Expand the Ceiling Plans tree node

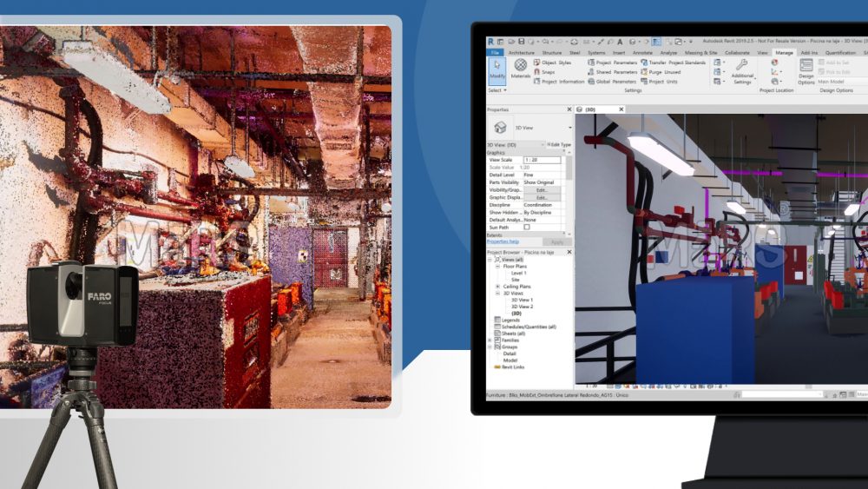click(497, 286)
